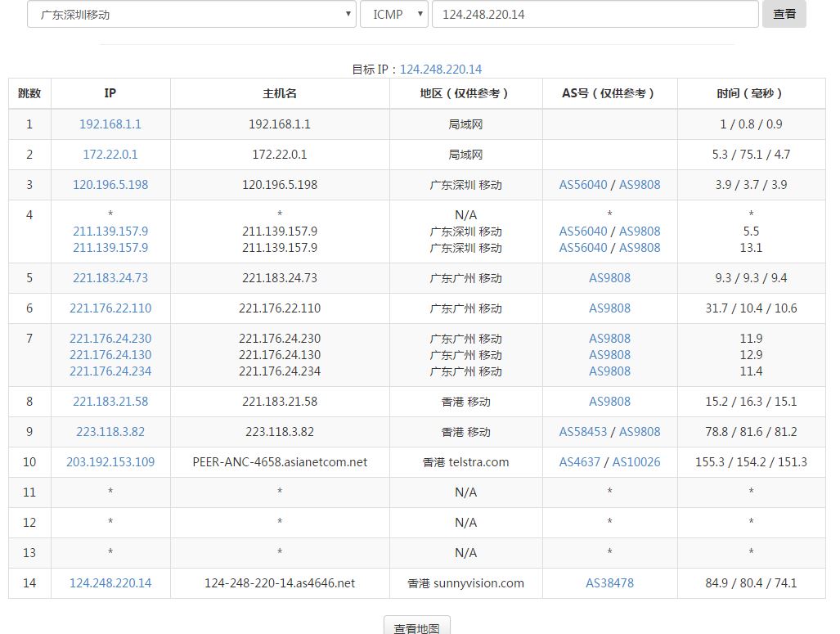The height and width of the screenshot is (634, 840).
Task: Click the IP link 221.176.24.234
Action: click(x=110, y=371)
